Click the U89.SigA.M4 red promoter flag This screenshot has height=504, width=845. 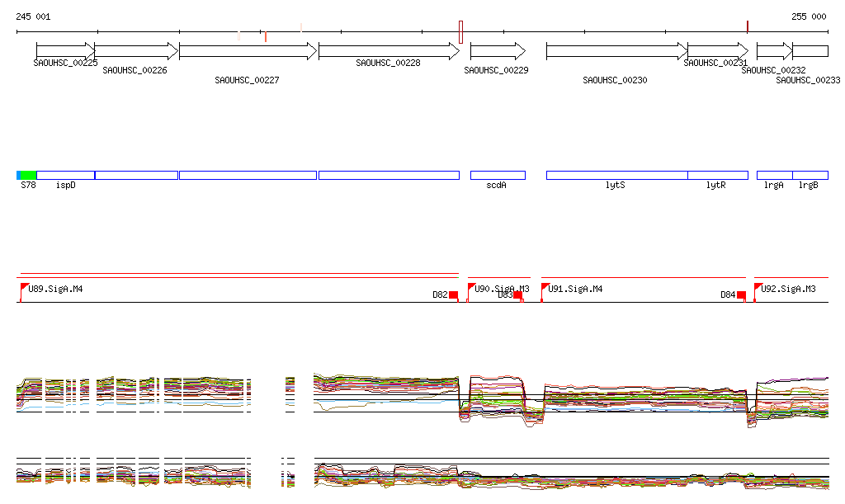(24, 286)
